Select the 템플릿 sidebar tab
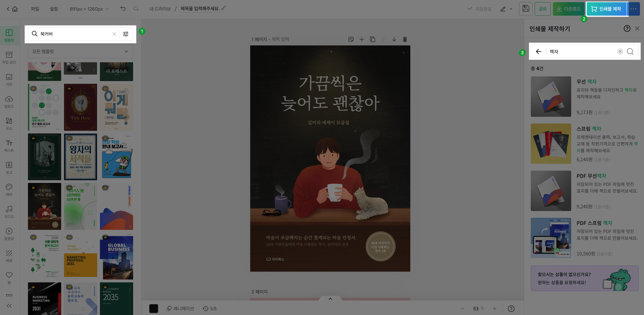The height and width of the screenshot is (315, 644). (9, 36)
